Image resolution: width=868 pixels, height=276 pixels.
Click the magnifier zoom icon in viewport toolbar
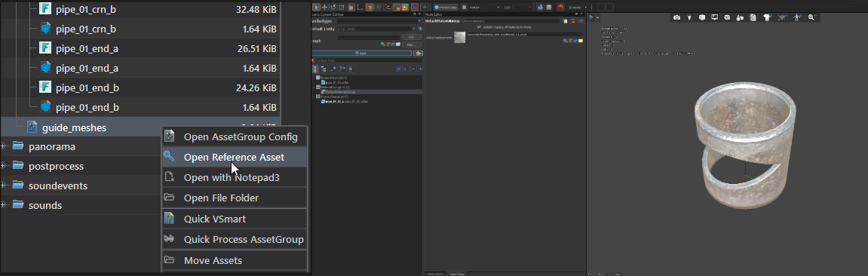(x=812, y=17)
